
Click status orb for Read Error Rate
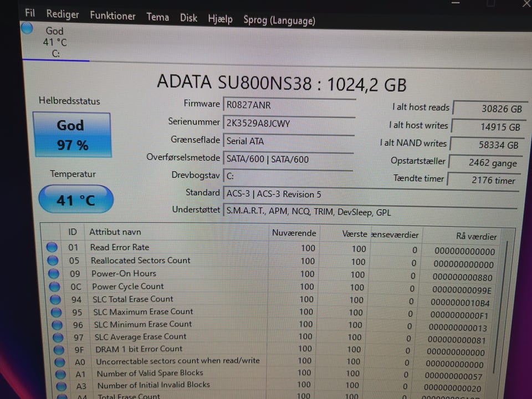[52, 247]
